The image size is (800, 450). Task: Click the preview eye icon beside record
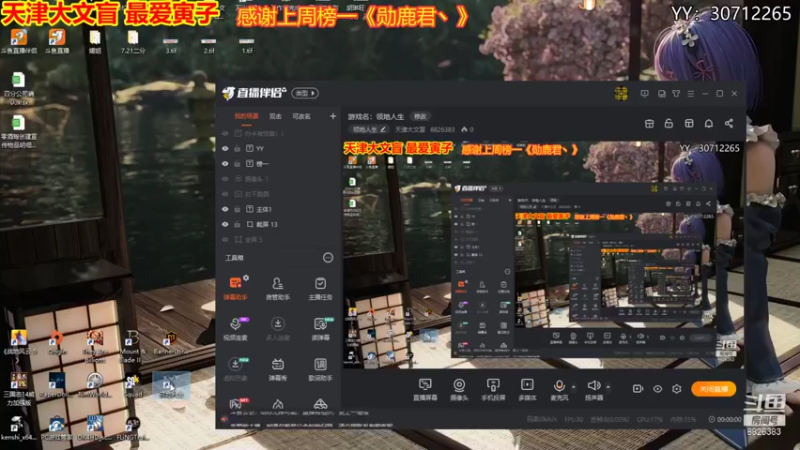(657, 389)
